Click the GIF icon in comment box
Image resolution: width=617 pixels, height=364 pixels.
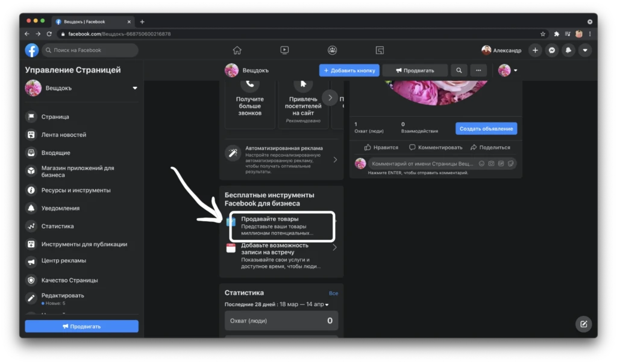click(x=501, y=164)
